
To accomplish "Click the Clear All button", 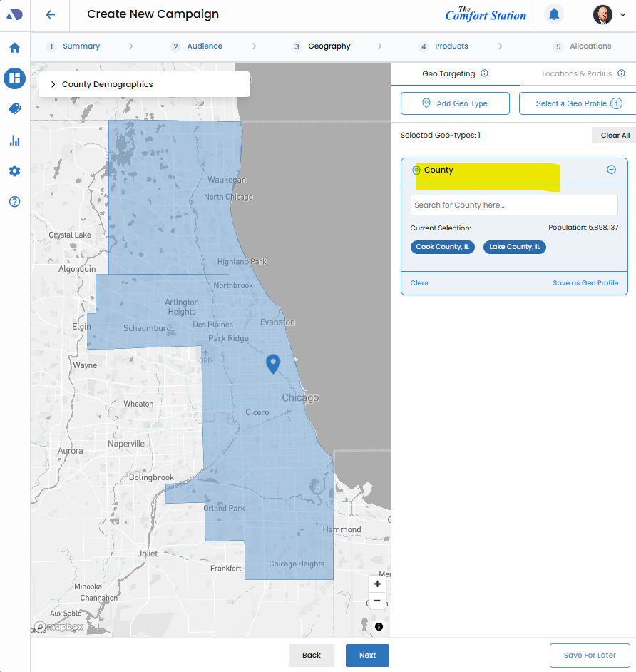I will click(614, 136).
